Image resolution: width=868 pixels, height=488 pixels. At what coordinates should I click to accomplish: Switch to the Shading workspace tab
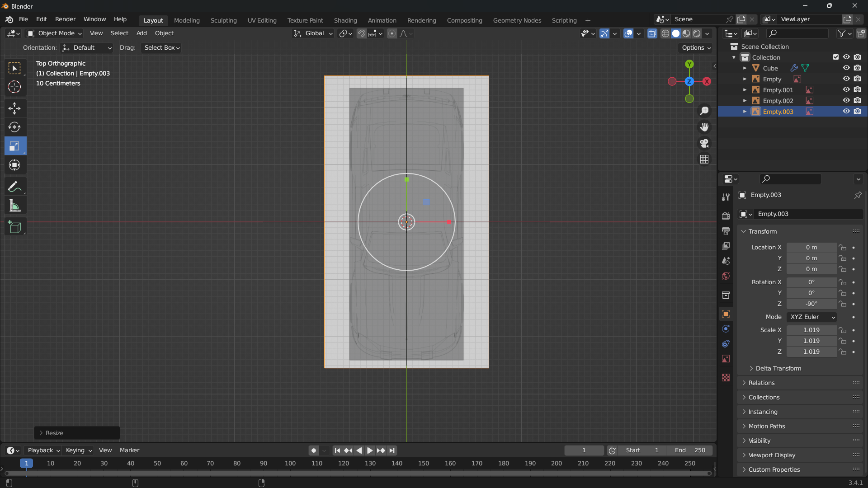pos(345,20)
